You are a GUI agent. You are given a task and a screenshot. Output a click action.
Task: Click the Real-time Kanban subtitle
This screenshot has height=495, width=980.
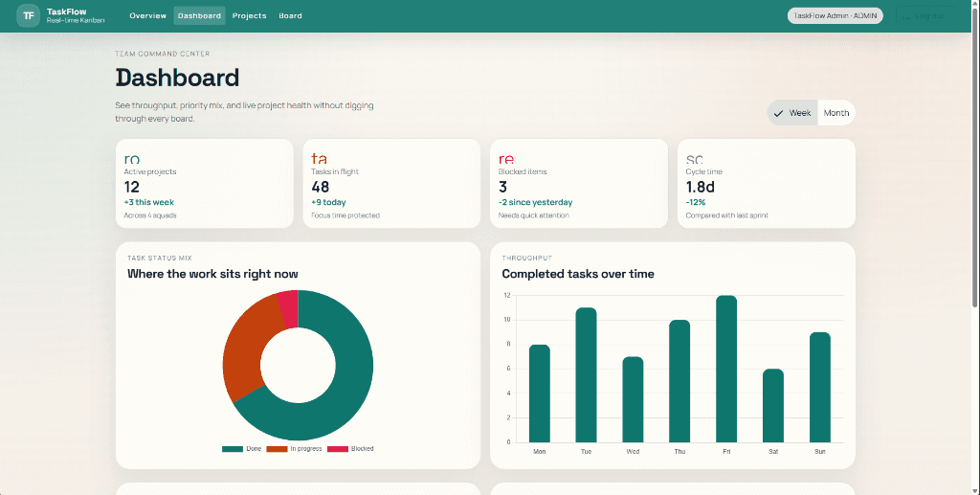[76, 21]
